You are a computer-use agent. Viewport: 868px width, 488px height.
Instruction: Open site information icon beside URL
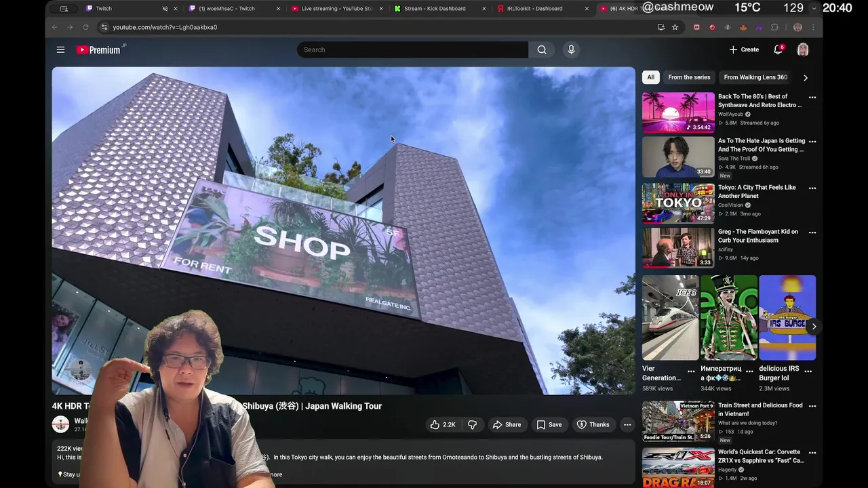point(104,27)
